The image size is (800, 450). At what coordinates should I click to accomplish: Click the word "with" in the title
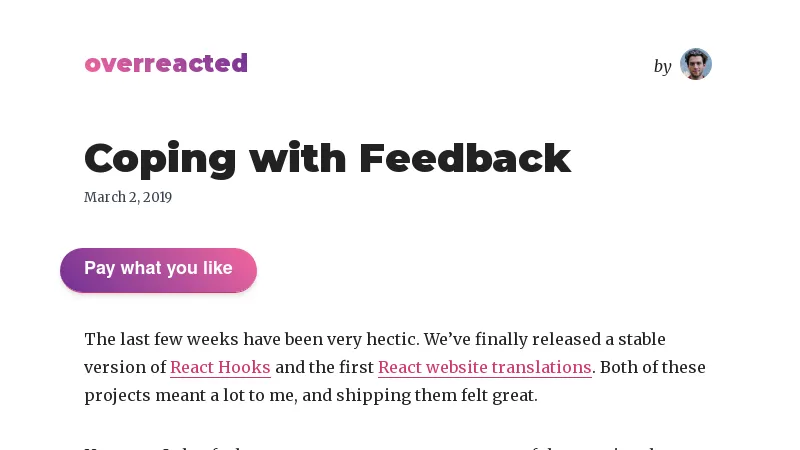tap(296, 158)
